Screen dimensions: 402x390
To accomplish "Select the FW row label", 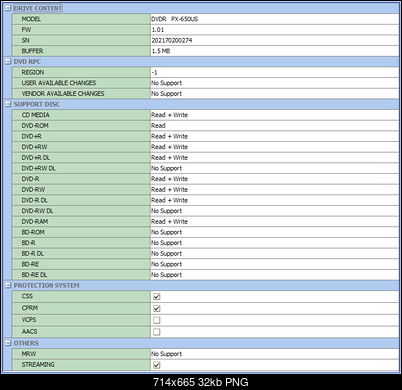I will 26,30.
